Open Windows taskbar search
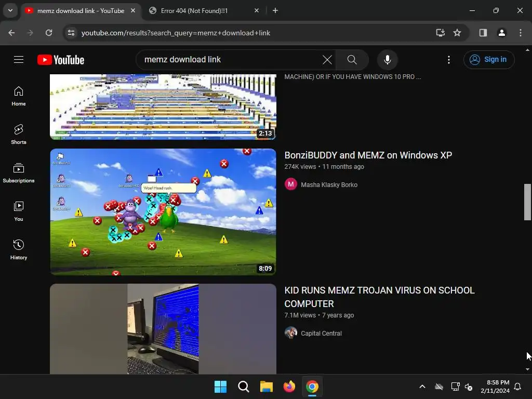 tap(243, 387)
